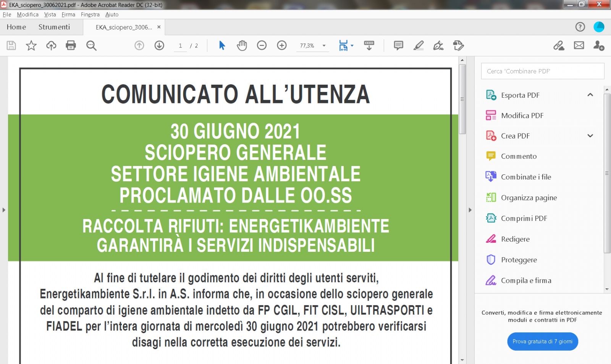Switch to the Strumenti tab
Screen dimensions: 611x364
54,27
